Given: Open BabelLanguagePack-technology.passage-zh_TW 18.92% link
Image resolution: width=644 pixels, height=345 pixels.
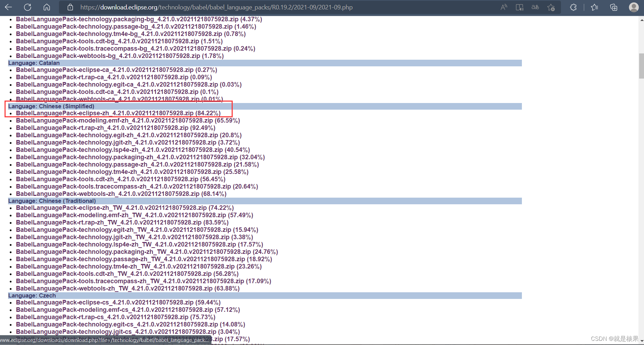Looking at the screenshot, I should (x=144, y=259).
